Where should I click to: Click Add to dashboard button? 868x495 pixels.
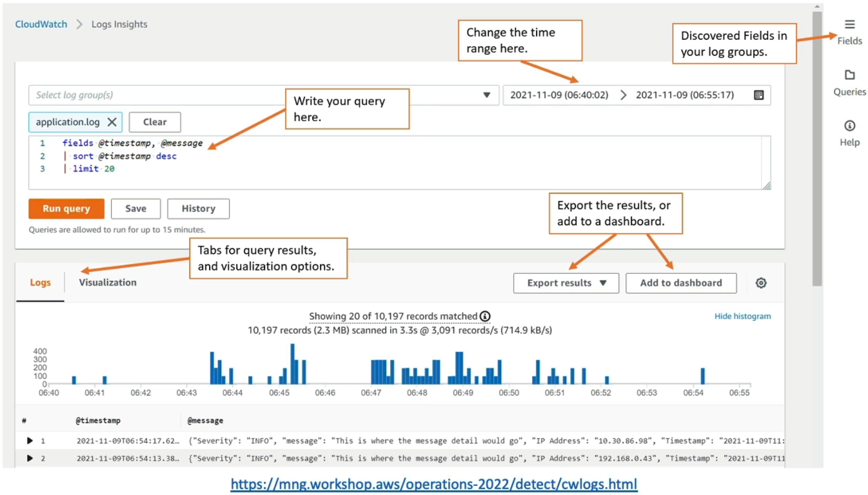point(681,283)
